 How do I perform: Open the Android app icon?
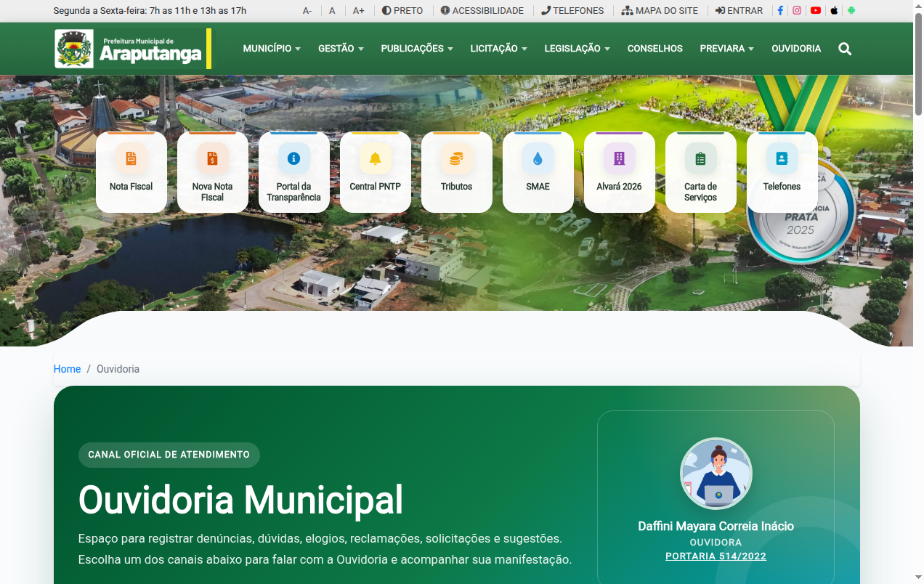[x=852, y=11]
